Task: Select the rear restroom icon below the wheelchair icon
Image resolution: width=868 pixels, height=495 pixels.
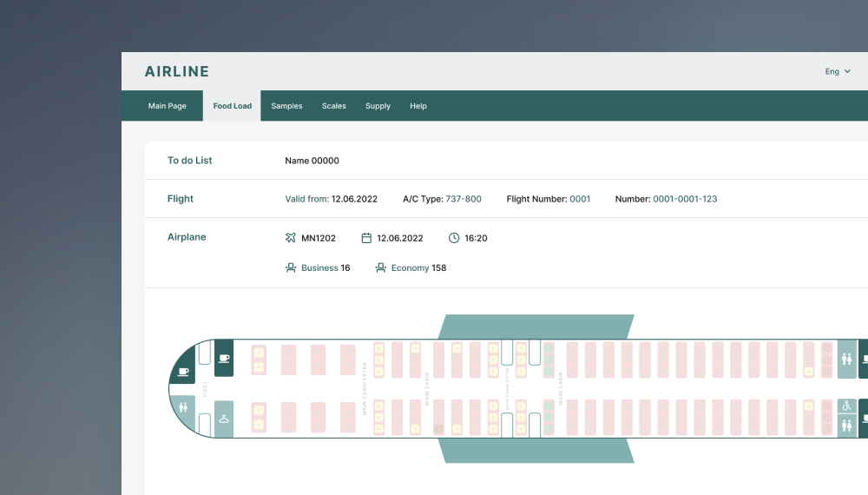Action: pyautogui.click(x=847, y=426)
